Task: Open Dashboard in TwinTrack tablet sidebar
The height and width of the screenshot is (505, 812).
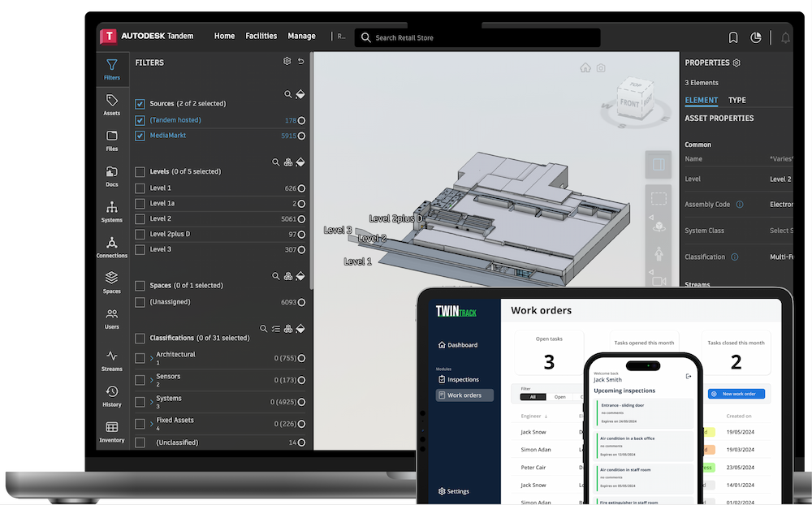Action: (x=458, y=345)
